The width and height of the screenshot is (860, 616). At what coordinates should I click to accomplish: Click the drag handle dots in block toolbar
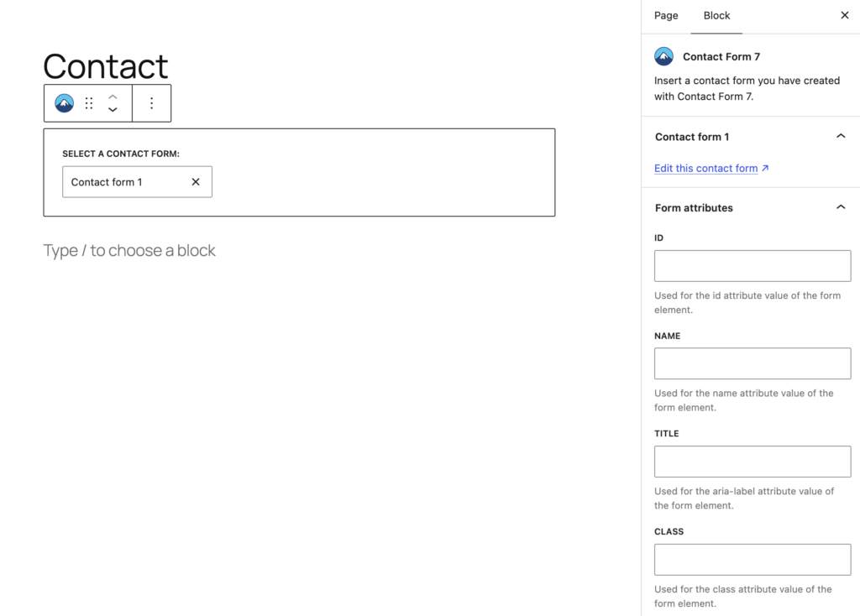[x=89, y=103]
